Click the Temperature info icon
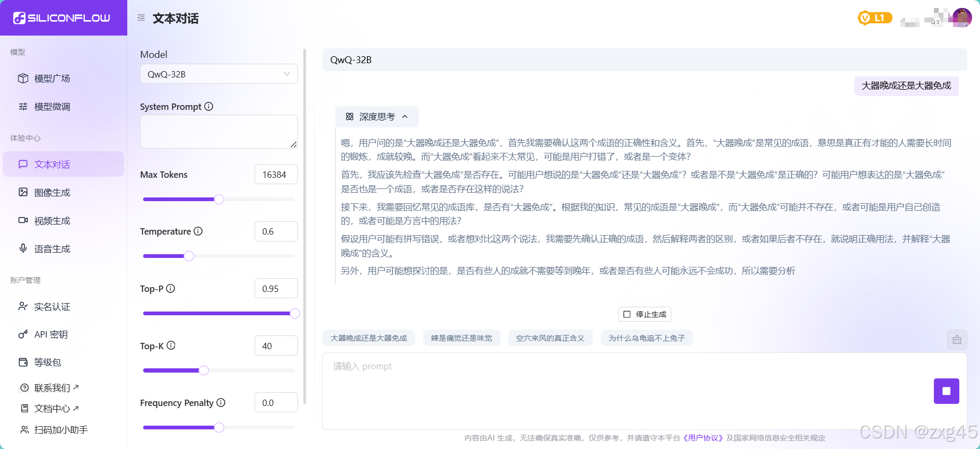Viewport: 980px width, 449px height. 198,231
